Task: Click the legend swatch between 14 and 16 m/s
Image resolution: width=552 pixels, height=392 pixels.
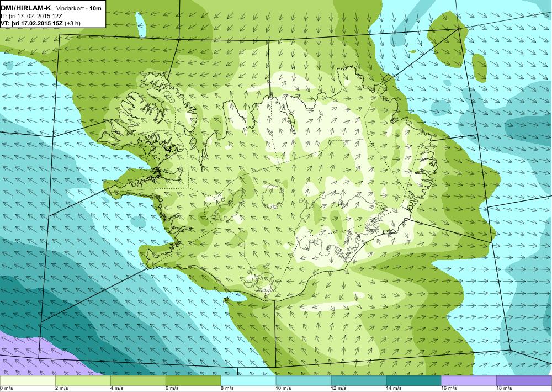Action: 413,381
